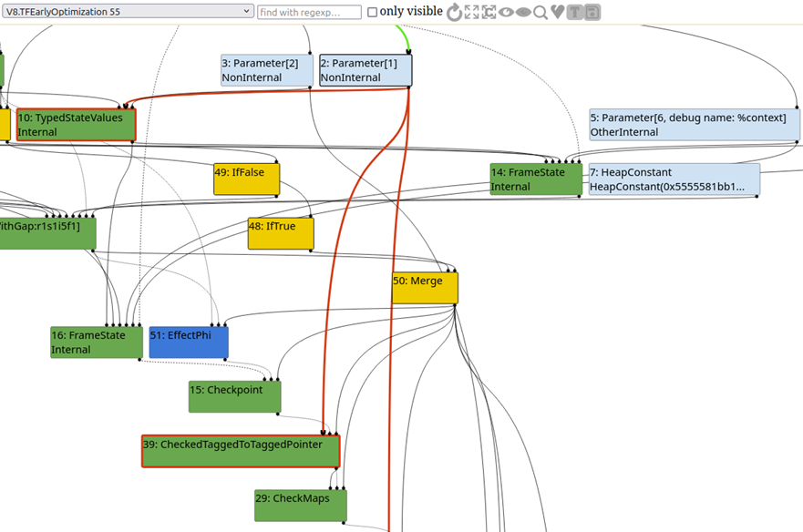Enable the only visible checkbox
The width and height of the screenshot is (803, 532).
pyautogui.click(x=373, y=12)
